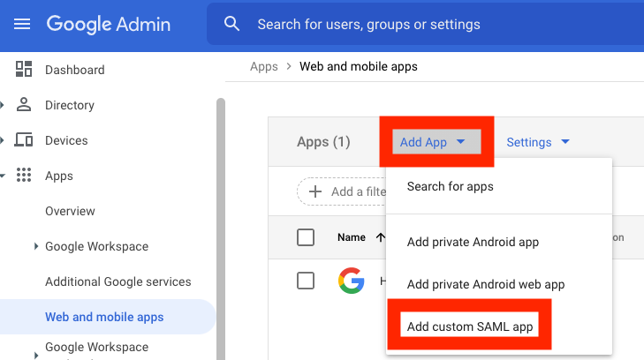Select Web and mobile apps in sidebar
This screenshot has height=360, width=644.
pos(107,317)
